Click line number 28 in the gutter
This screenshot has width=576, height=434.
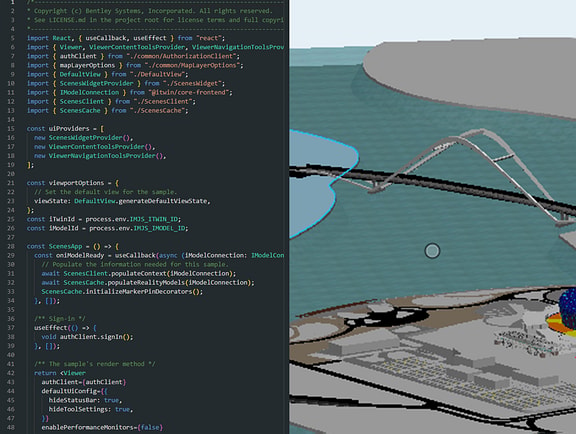pyautogui.click(x=11, y=246)
